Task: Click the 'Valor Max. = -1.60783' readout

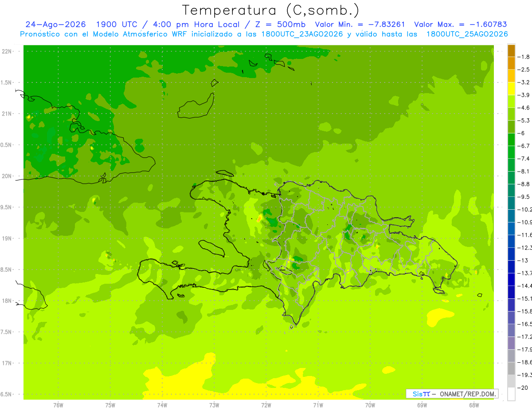Action: 460,24
